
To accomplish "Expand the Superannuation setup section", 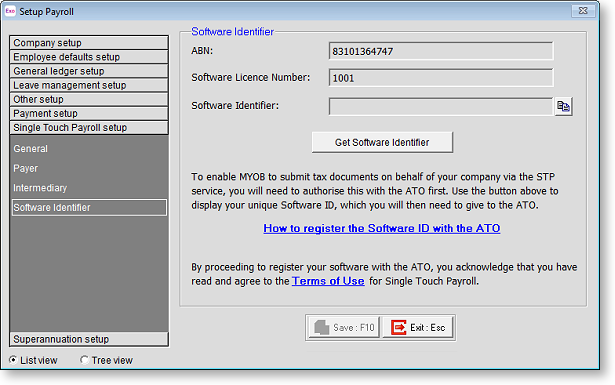I will point(89,339).
